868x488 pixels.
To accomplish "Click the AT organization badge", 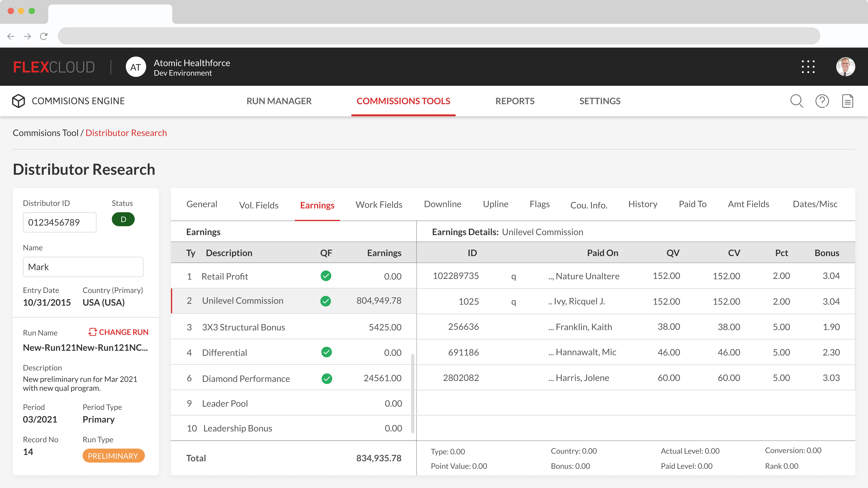I will [x=136, y=67].
